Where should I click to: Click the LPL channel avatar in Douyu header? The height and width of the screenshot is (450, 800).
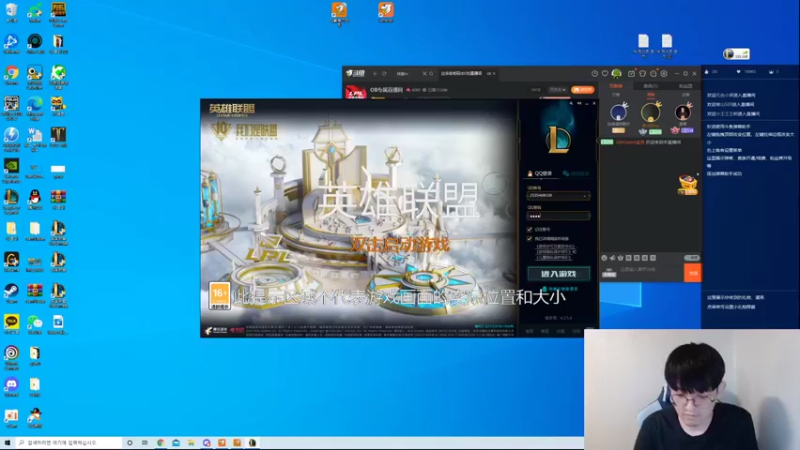click(356, 92)
